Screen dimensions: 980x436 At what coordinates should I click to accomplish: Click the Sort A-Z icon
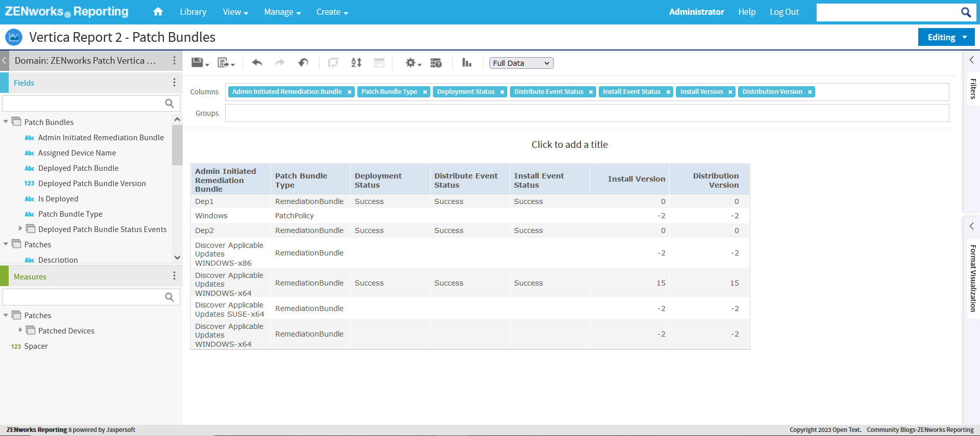pyautogui.click(x=356, y=63)
